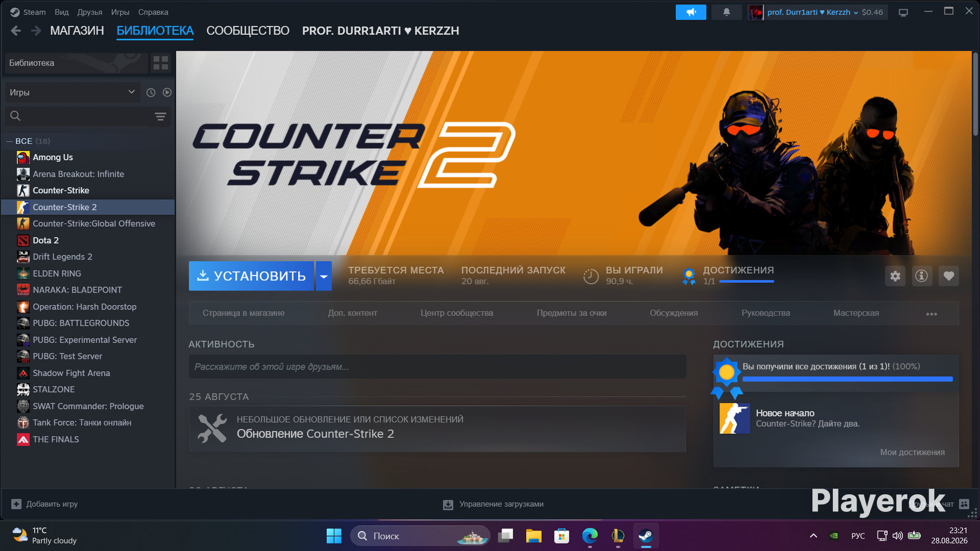Image resolution: width=980 pixels, height=551 pixels.
Task: Add Counter-Strike 2 to favorites heart
Action: click(949, 276)
